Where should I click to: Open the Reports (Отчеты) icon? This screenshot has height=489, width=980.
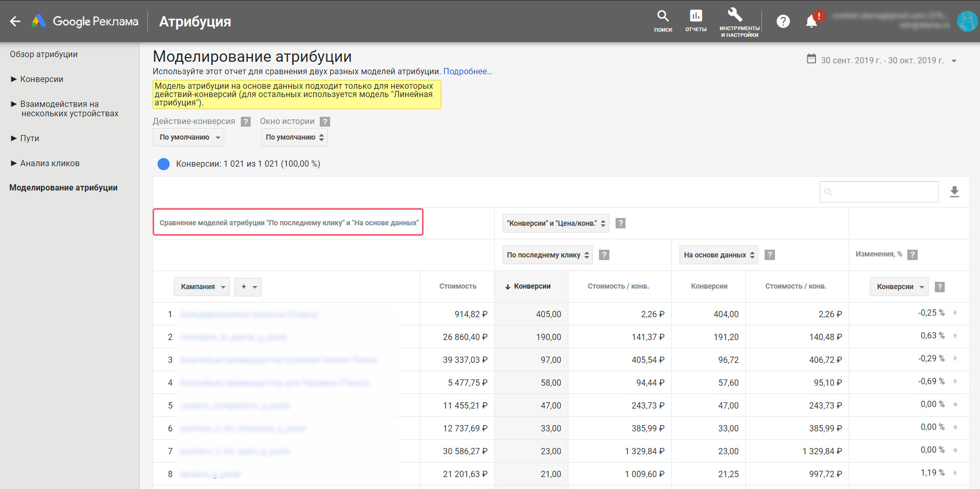[696, 21]
